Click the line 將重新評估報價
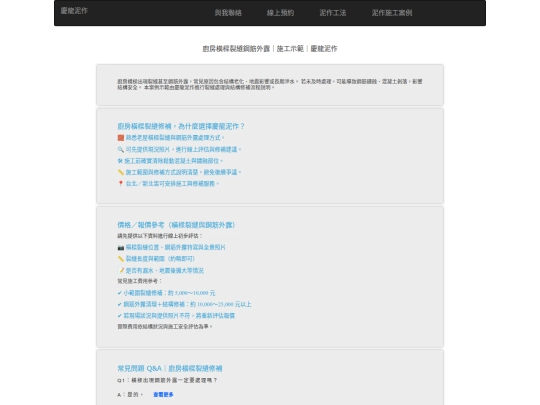 click(215, 315)
